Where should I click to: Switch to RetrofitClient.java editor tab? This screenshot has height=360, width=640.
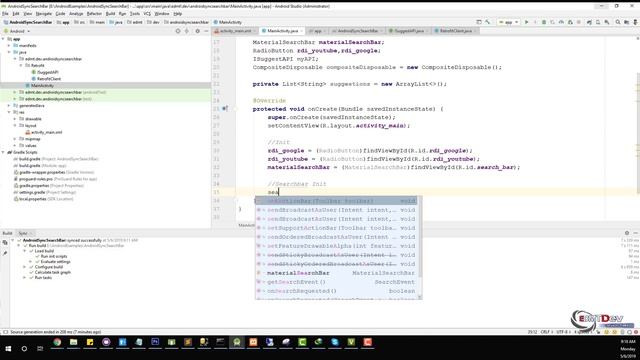pos(455,31)
